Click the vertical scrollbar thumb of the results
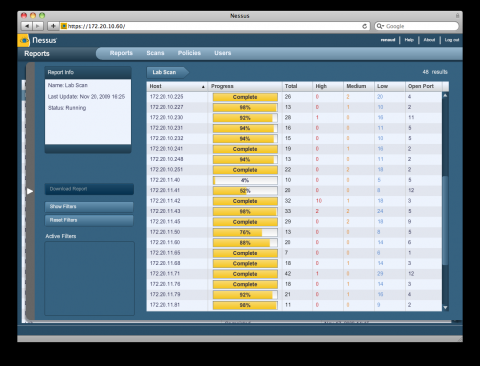 [445, 220]
